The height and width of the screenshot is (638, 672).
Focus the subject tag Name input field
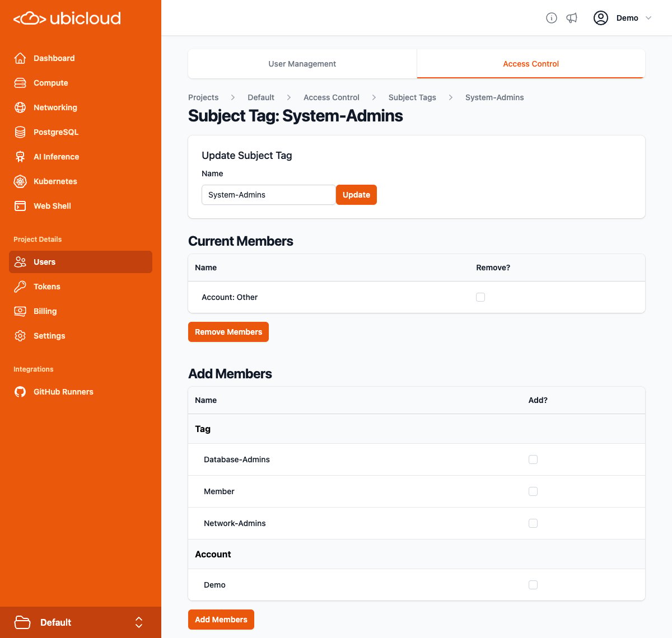coord(268,195)
